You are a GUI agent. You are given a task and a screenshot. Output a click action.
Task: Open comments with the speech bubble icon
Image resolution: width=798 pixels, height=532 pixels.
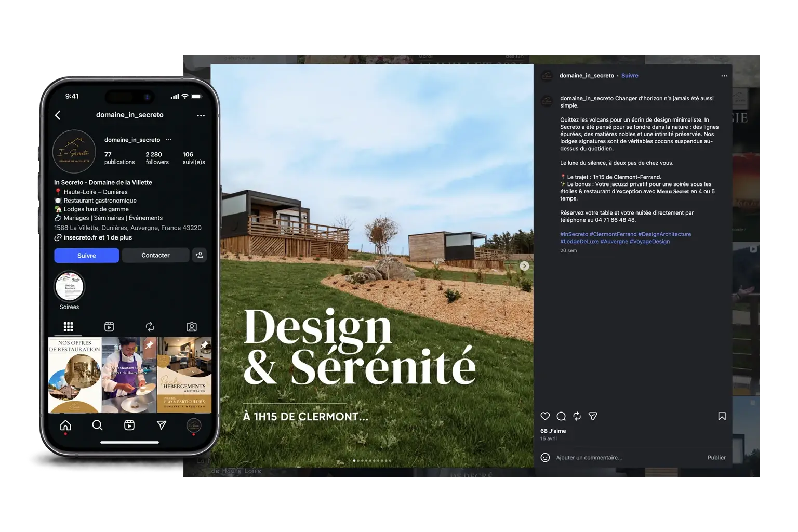561,416
